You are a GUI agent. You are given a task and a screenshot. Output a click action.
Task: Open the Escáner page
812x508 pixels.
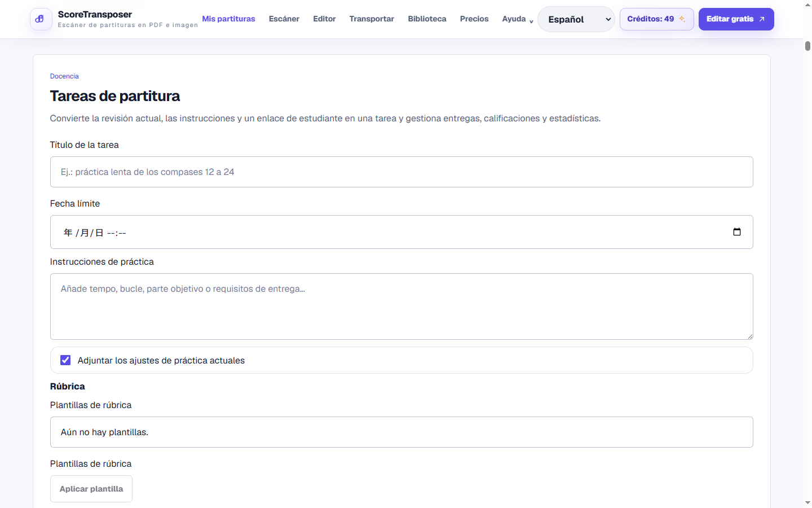pyautogui.click(x=284, y=19)
